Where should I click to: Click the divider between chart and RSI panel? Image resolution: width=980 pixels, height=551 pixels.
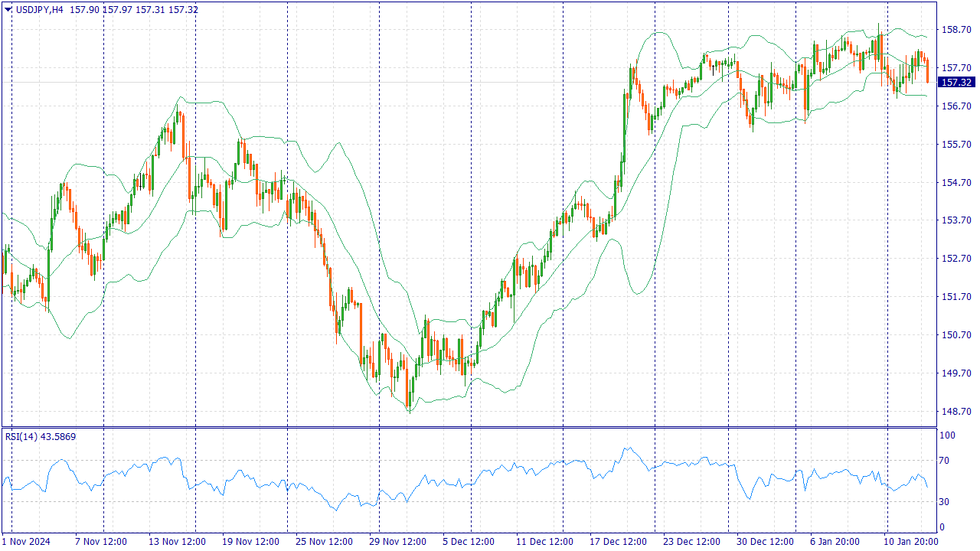point(469,427)
